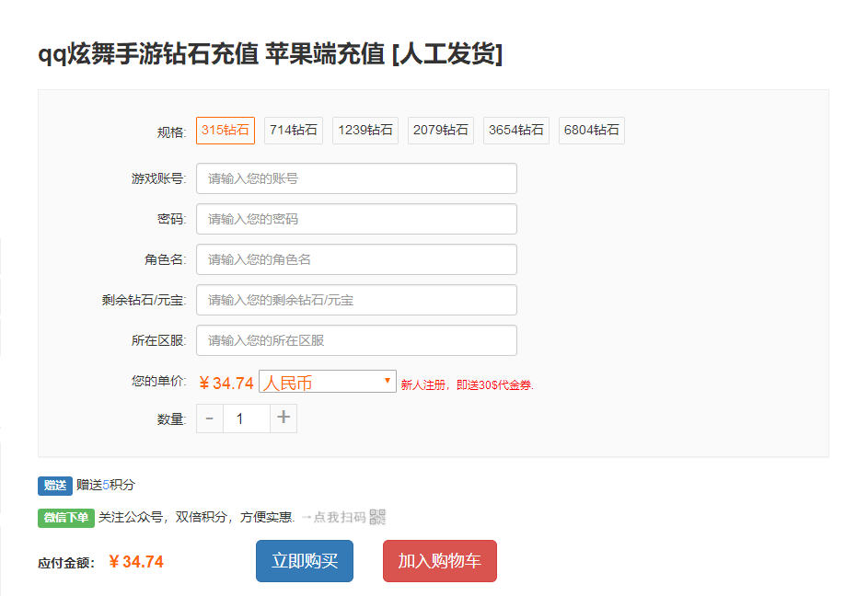Click the 应付金额 total ¥34.74
The image size is (868, 596).
(x=135, y=562)
